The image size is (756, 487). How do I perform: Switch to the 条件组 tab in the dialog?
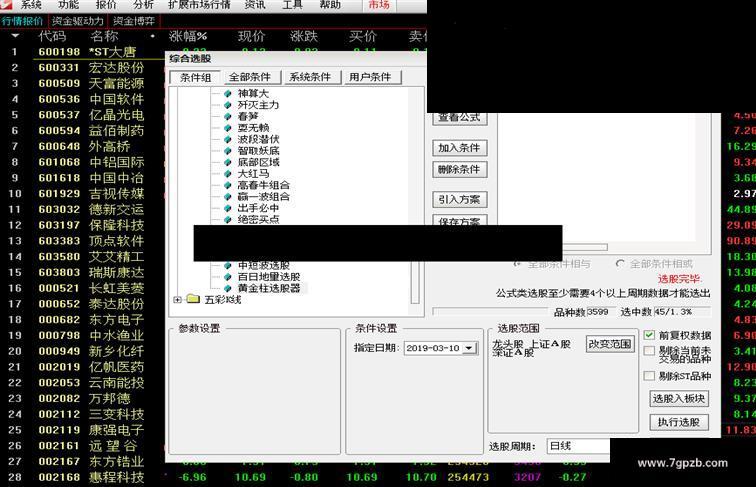pos(195,77)
